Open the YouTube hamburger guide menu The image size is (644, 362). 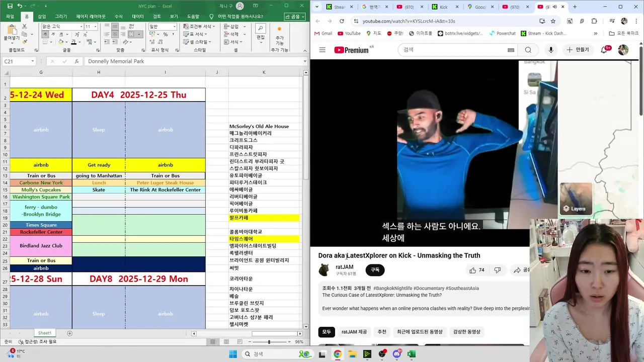click(323, 50)
